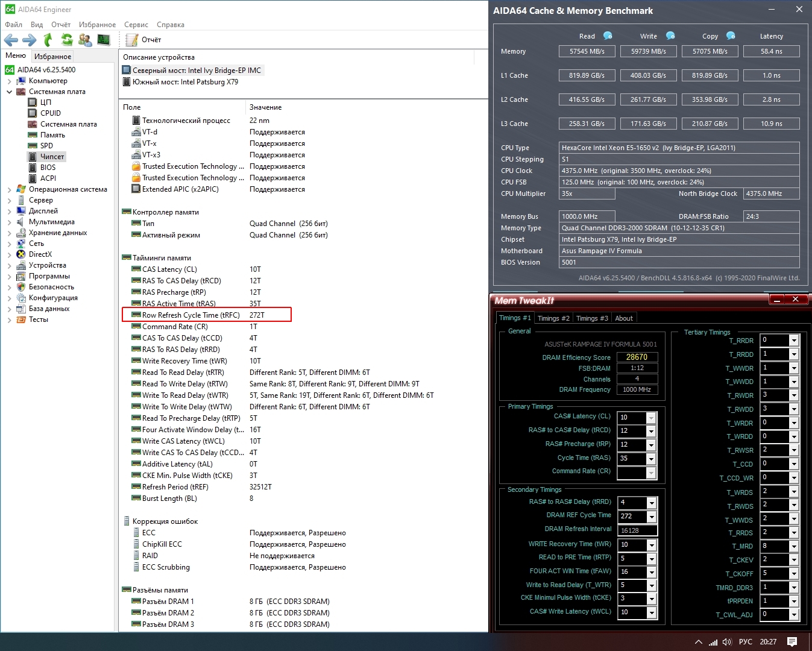Select Мультимедиа in the sidebar tree
The image size is (812, 651).
tap(52, 222)
